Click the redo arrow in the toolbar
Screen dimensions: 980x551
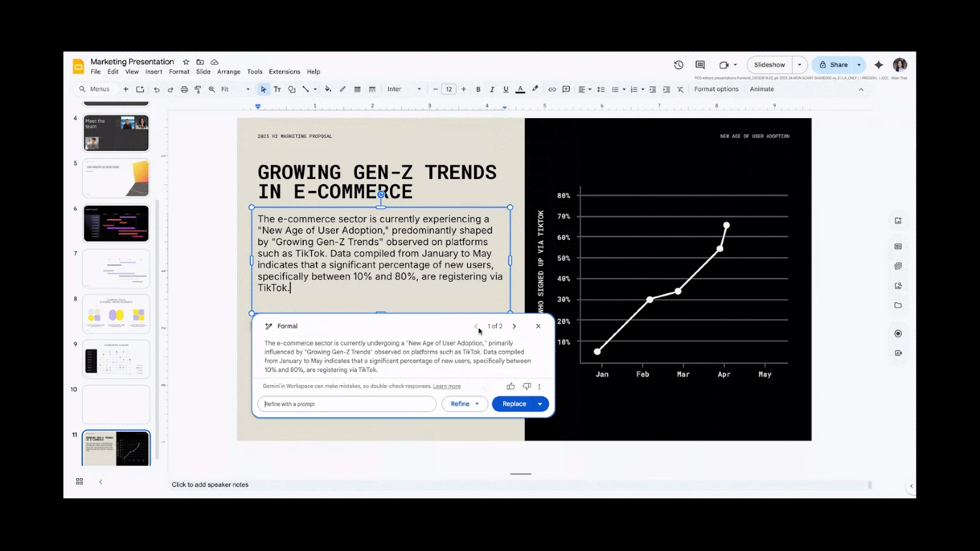[x=170, y=89]
